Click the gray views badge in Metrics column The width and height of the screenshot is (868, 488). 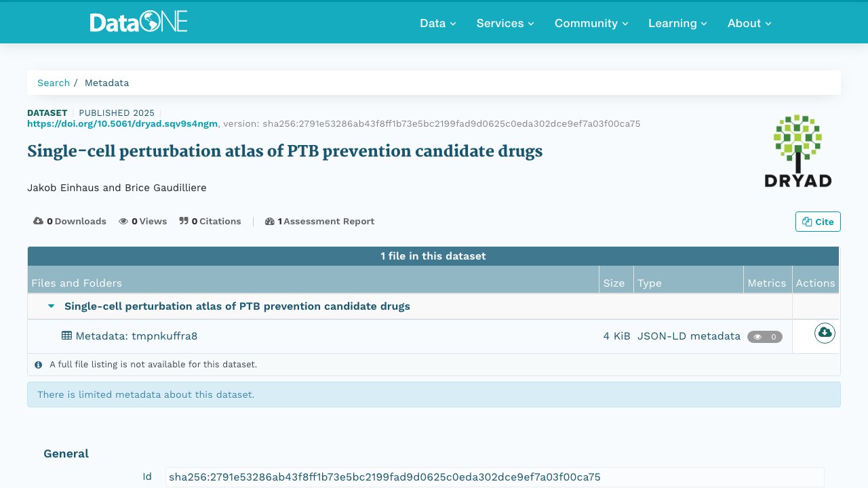(765, 337)
